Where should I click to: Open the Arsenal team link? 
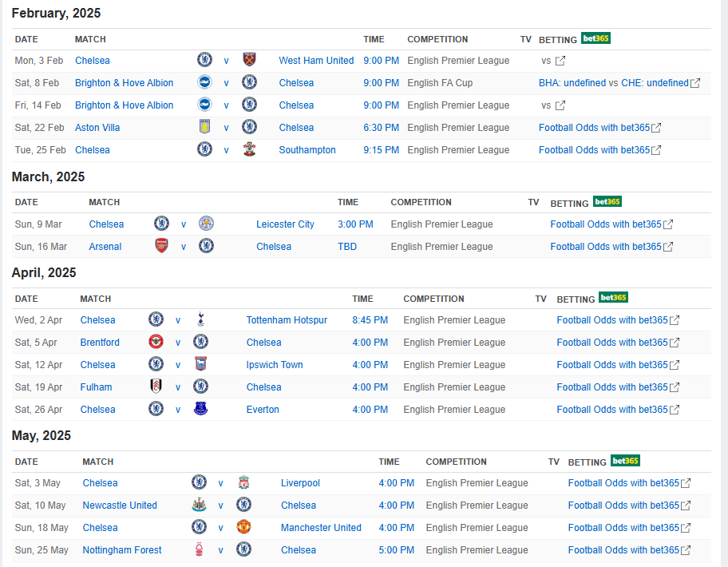105,247
